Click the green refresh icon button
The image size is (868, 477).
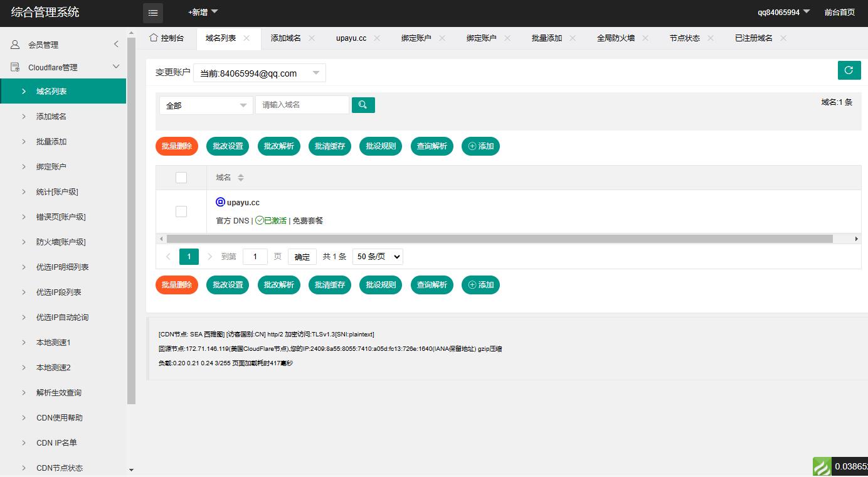coord(849,70)
